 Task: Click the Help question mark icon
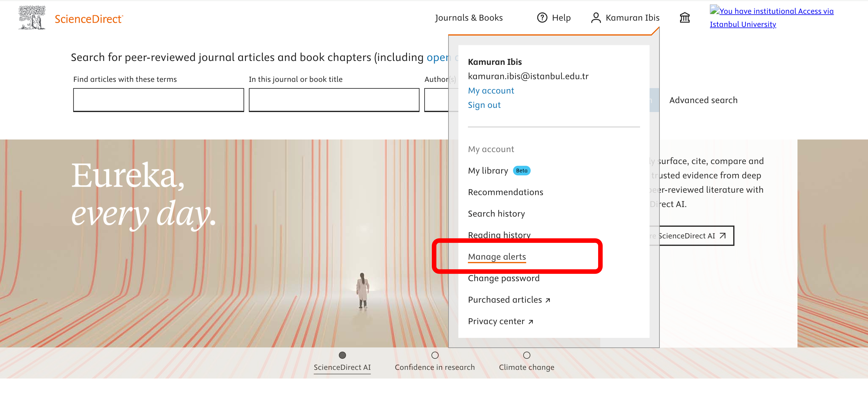542,18
